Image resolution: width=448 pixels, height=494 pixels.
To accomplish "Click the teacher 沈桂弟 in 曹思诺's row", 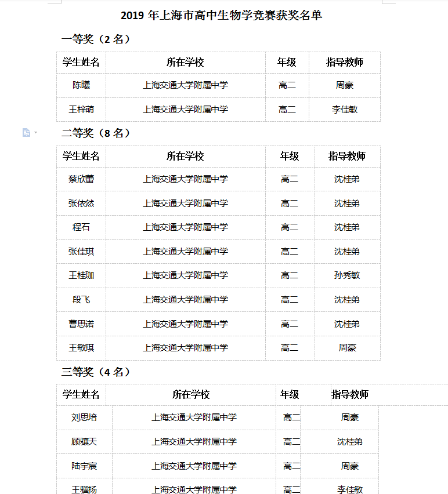I will click(x=347, y=324).
